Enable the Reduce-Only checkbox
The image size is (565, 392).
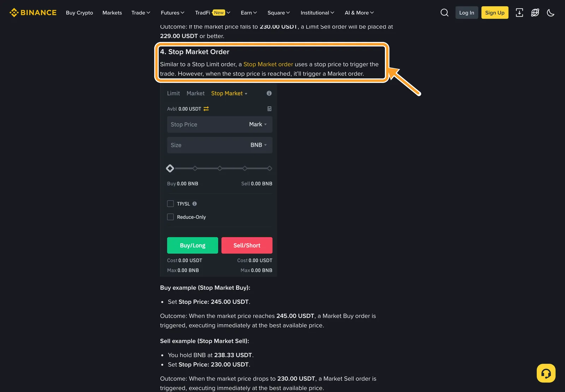(x=170, y=217)
